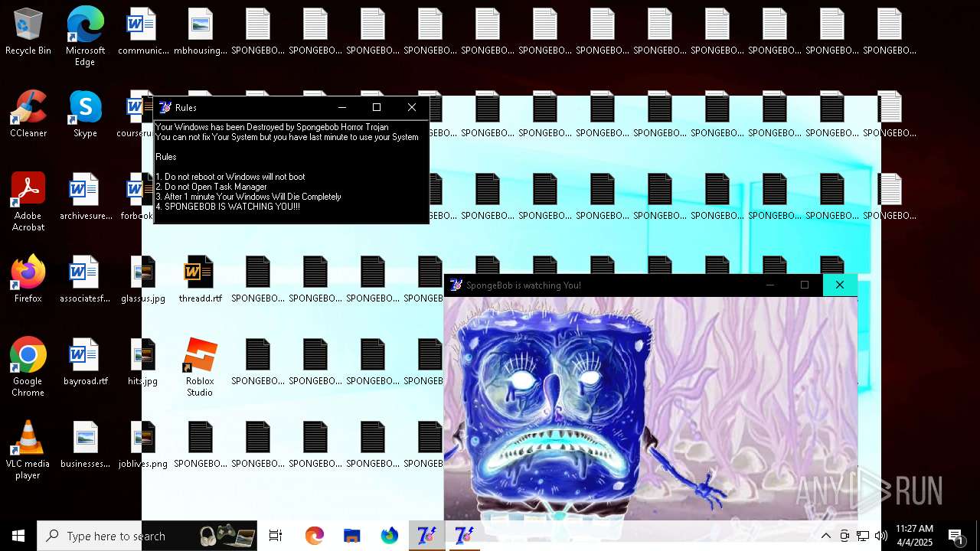Click 'SPONGEBOB IS WATCHING YOU!!!' text line
Viewport: 980px width, 551px height.
[x=228, y=207]
